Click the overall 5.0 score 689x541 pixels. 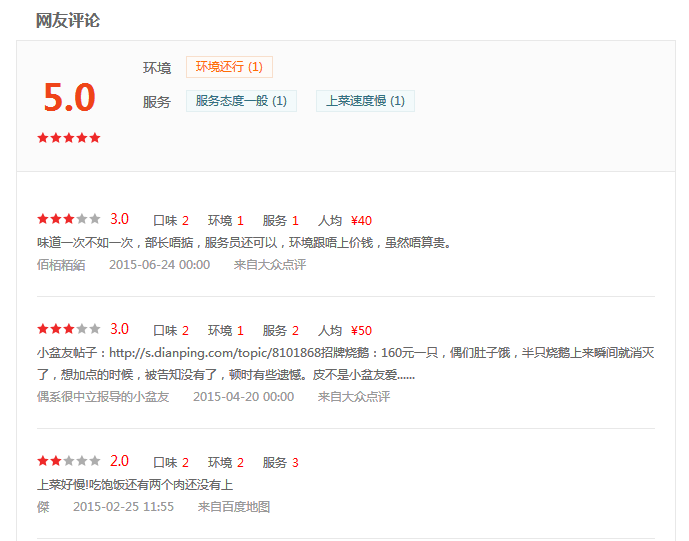pyautogui.click(x=69, y=97)
